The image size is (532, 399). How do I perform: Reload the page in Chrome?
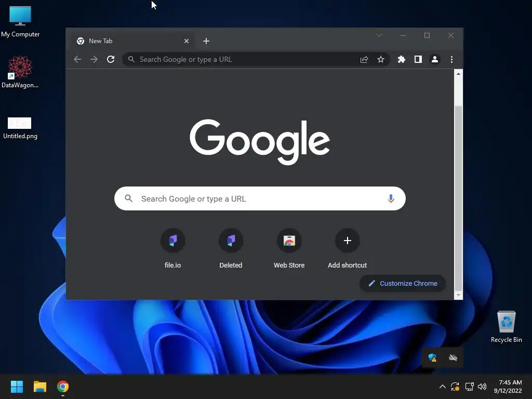pos(111,59)
